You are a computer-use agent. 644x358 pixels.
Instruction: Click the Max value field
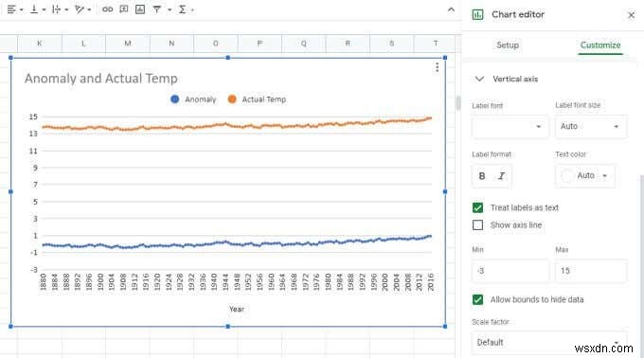tap(591, 271)
